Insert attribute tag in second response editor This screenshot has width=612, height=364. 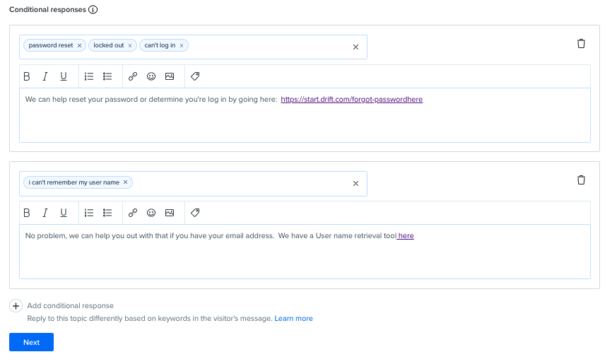195,213
